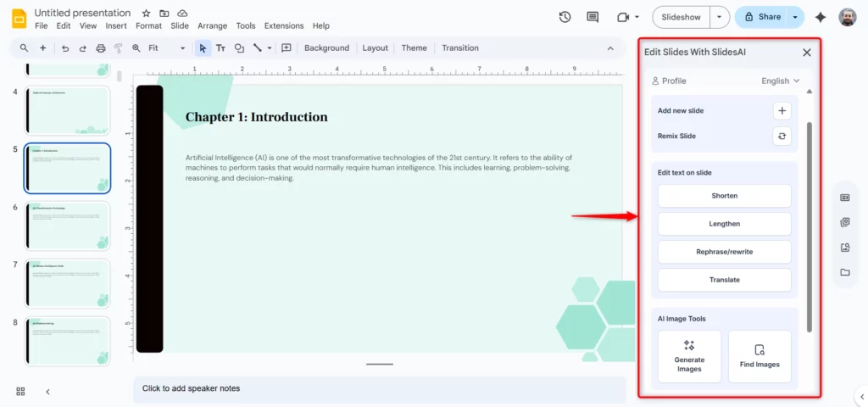Open the English language dropdown
The width and height of the screenshot is (868, 407).
[x=780, y=81]
